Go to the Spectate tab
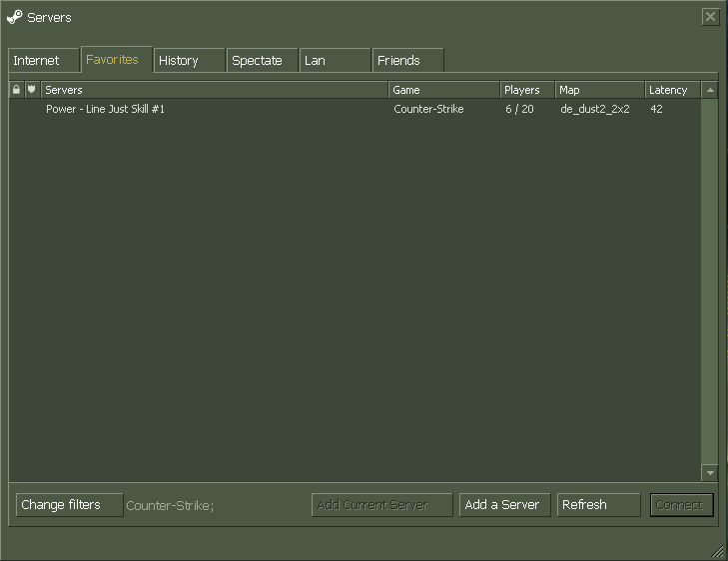The height and width of the screenshot is (561, 728). pos(262,60)
